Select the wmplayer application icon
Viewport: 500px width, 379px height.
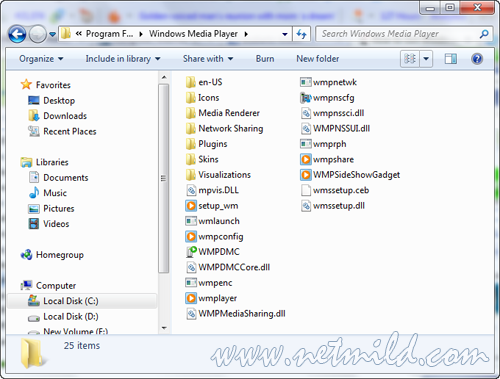191,298
